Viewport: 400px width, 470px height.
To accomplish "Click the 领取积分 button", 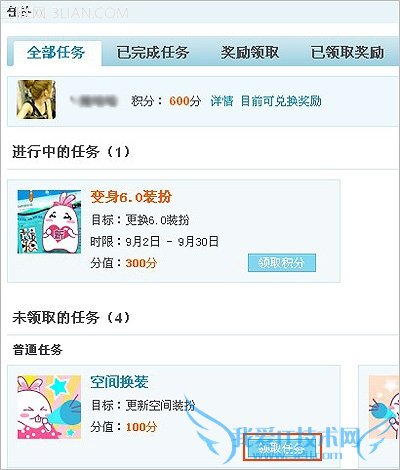I will pos(282,263).
